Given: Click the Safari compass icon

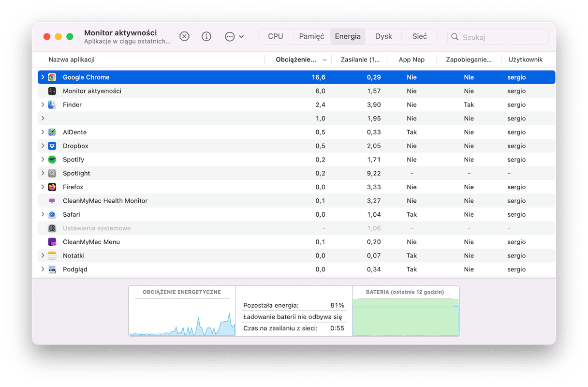Looking at the screenshot, I should point(52,214).
